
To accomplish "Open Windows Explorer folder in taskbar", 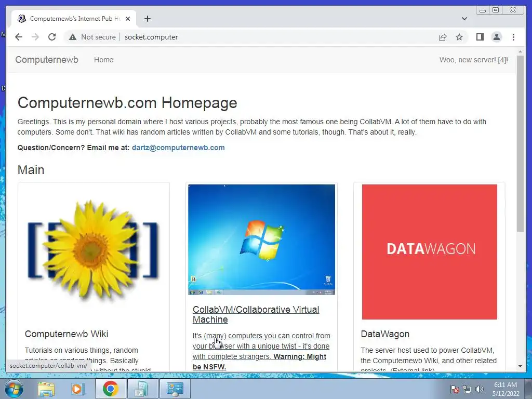I will pyautogui.click(x=46, y=389).
